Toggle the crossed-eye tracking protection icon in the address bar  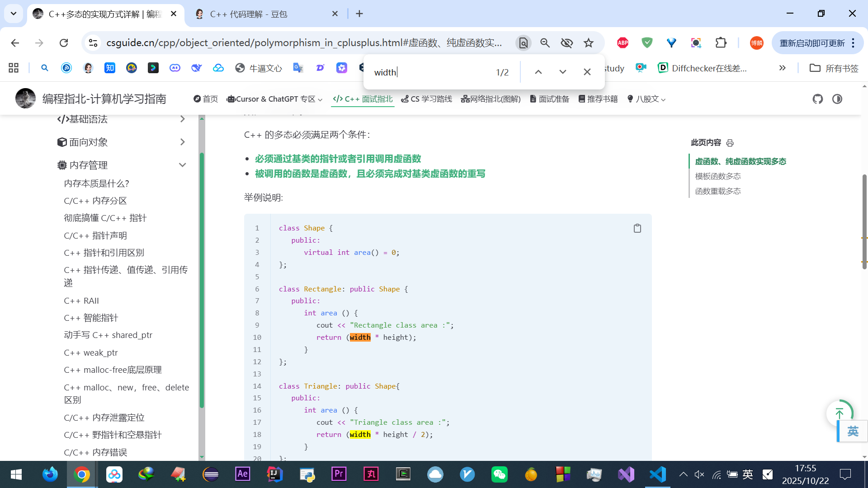coord(566,43)
